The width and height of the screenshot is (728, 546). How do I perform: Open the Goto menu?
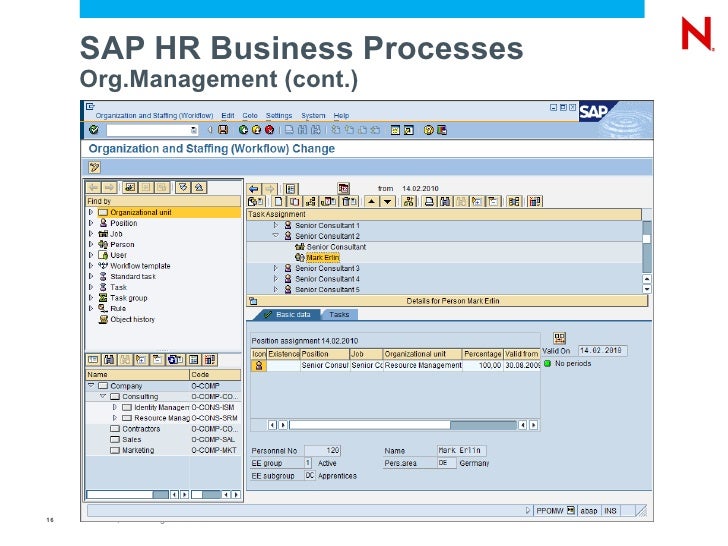250,116
